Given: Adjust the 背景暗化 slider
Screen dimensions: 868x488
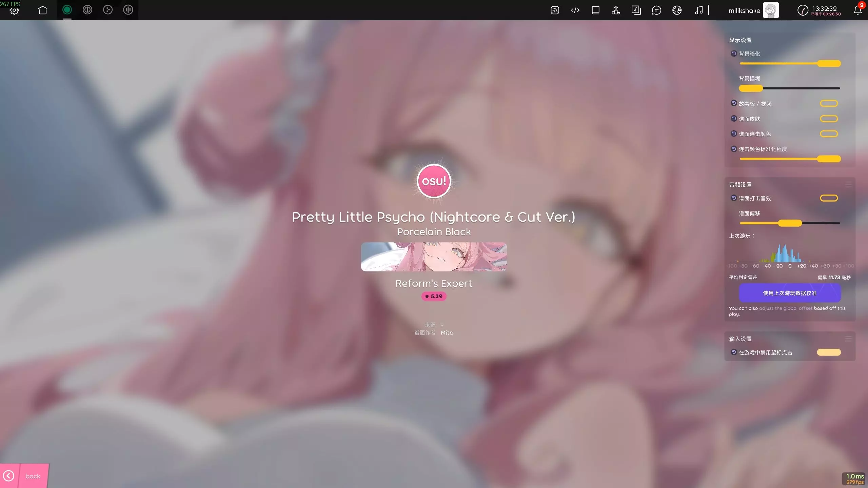Looking at the screenshot, I should (x=790, y=63).
